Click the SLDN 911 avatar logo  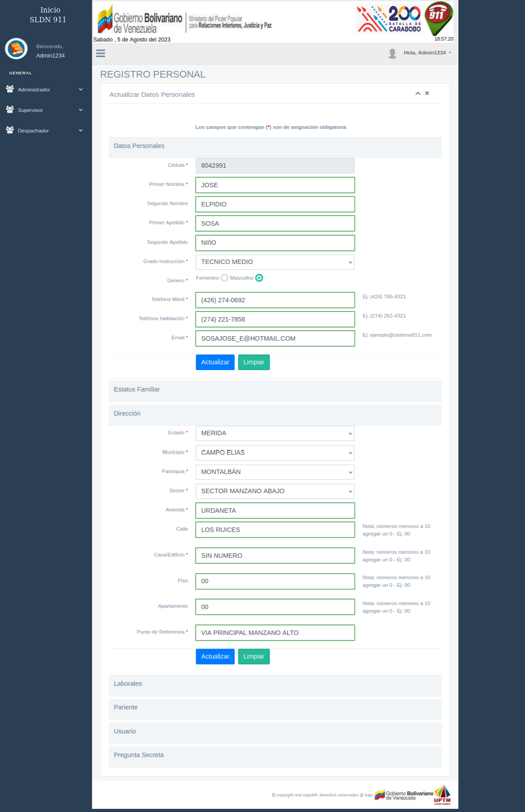click(x=16, y=49)
